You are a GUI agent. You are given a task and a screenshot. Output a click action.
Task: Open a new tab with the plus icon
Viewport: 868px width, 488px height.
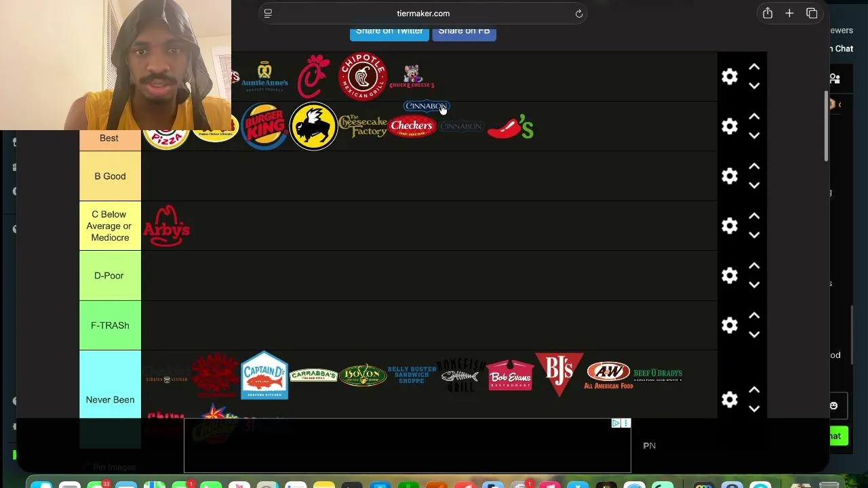pyautogui.click(x=789, y=14)
